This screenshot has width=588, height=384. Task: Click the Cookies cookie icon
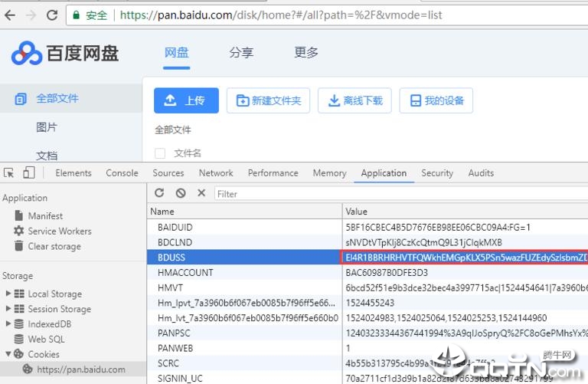coord(18,353)
